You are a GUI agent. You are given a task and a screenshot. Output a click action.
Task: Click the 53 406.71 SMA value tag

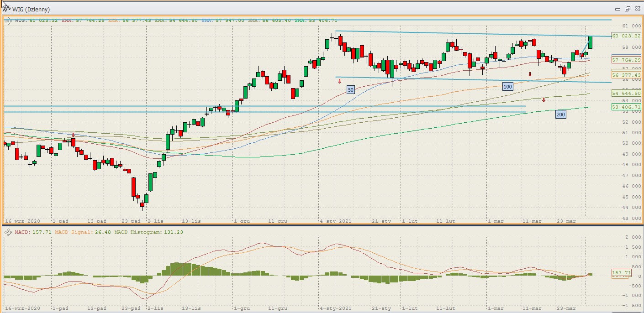tap(626, 107)
